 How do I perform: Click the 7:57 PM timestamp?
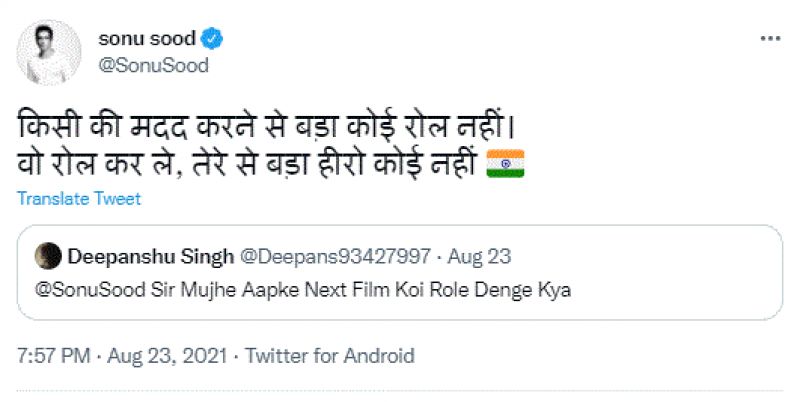tap(54, 356)
